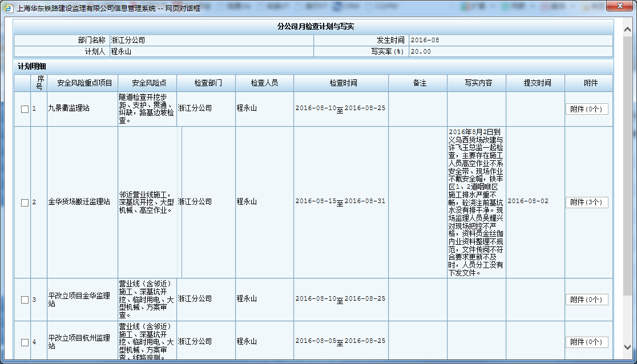
Task: Check the box for 平改立项目金华监理站
Action: 25,300
